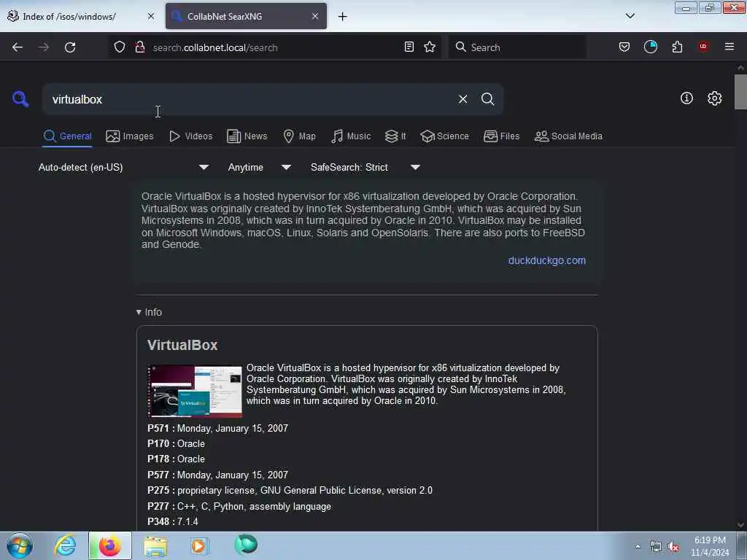Switch to Map search category
The height and width of the screenshot is (560, 747).
tap(300, 136)
